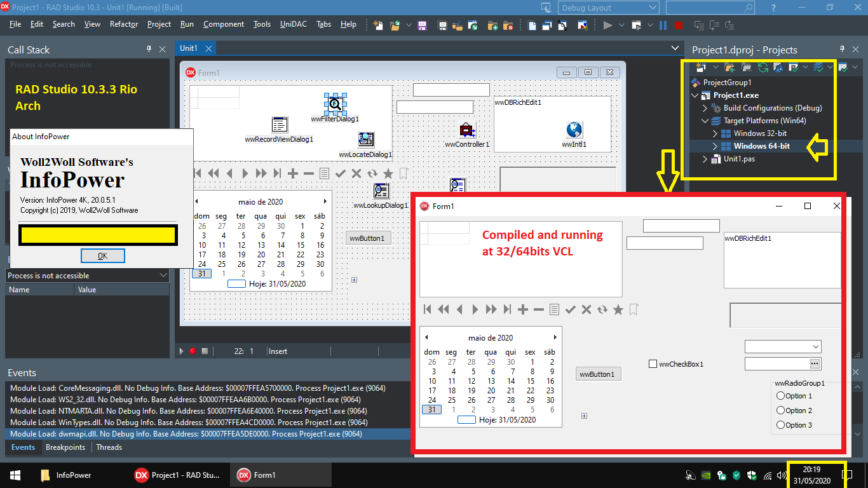Click the Add file to project icon
The width and height of the screenshot is (868, 488).
click(493, 25)
